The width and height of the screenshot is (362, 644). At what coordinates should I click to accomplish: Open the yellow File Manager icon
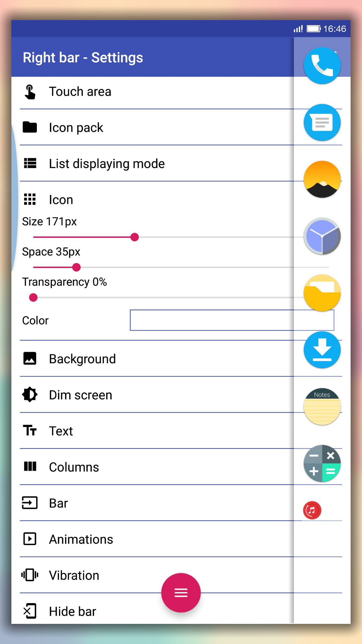point(322,293)
